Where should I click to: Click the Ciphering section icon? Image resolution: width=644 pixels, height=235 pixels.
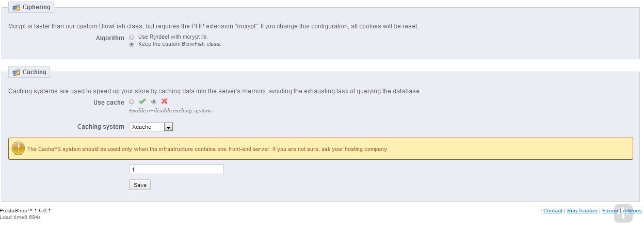[x=16, y=8]
